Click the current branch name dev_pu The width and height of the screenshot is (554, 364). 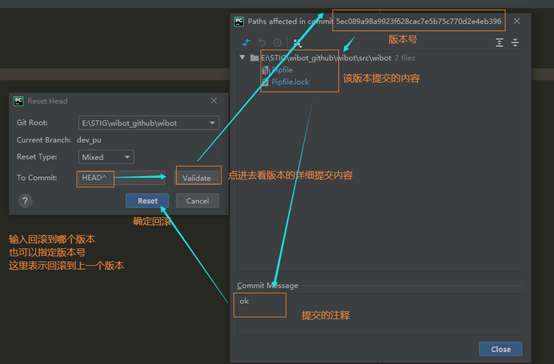pyautogui.click(x=89, y=140)
